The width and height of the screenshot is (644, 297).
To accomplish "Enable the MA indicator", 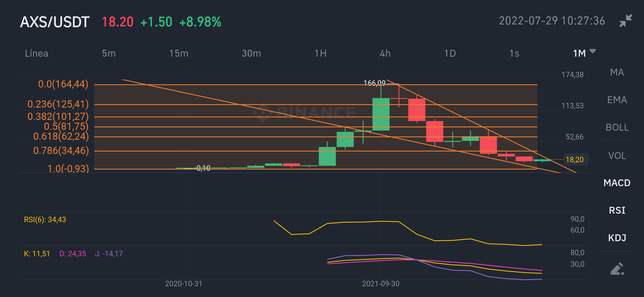I will pyautogui.click(x=617, y=72).
